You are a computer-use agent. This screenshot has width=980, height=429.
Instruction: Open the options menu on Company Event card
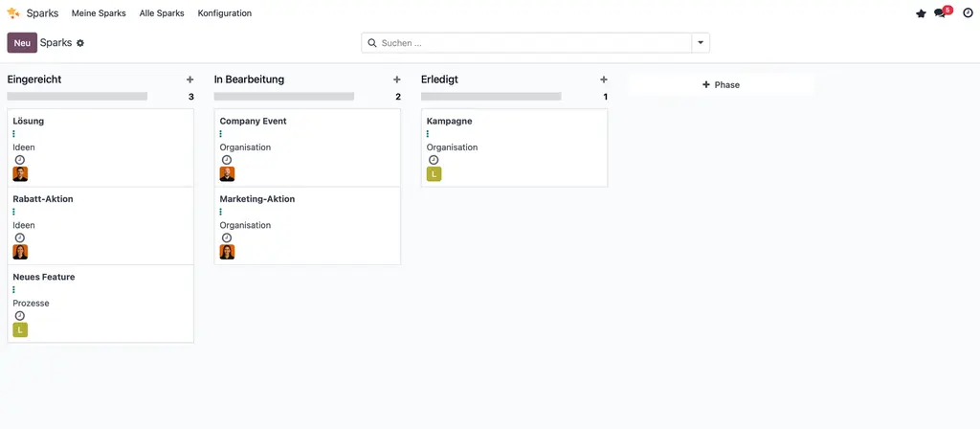click(x=221, y=134)
